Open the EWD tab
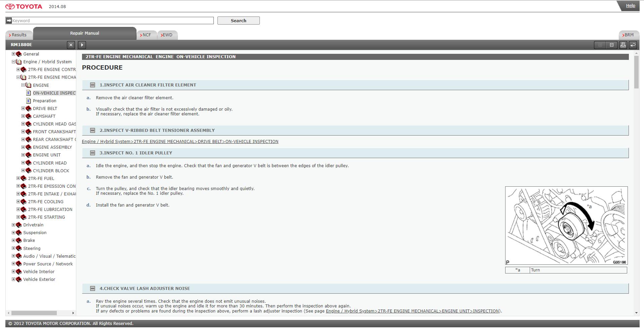Viewport: 644px width, 331px height. [167, 35]
